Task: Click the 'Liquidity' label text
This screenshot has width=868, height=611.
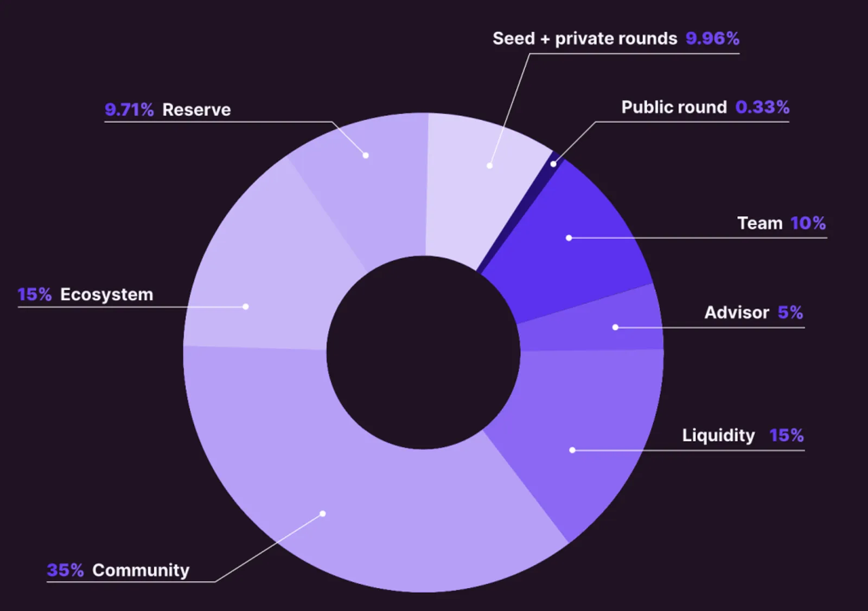Action: [718, 435]
